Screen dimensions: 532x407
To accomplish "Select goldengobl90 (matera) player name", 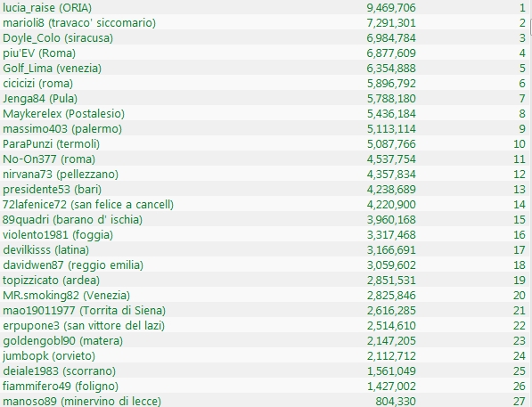I will pyautogui.click(x=62, y=341).
